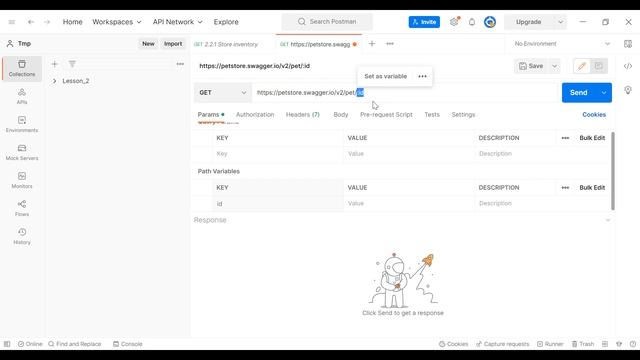Open the help icon in status bar
The height and width of the screenshot is (360, 640).
tap(633, 344)
